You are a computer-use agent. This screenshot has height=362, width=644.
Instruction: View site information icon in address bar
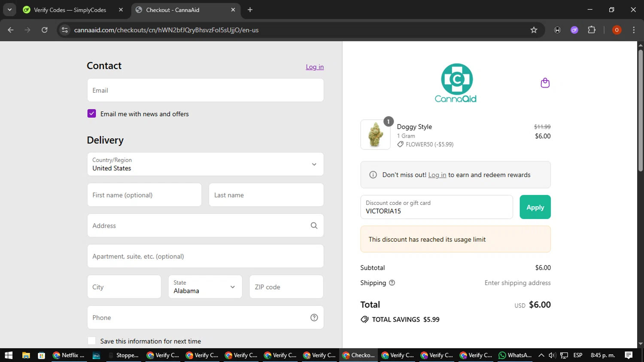coord(65,30)
